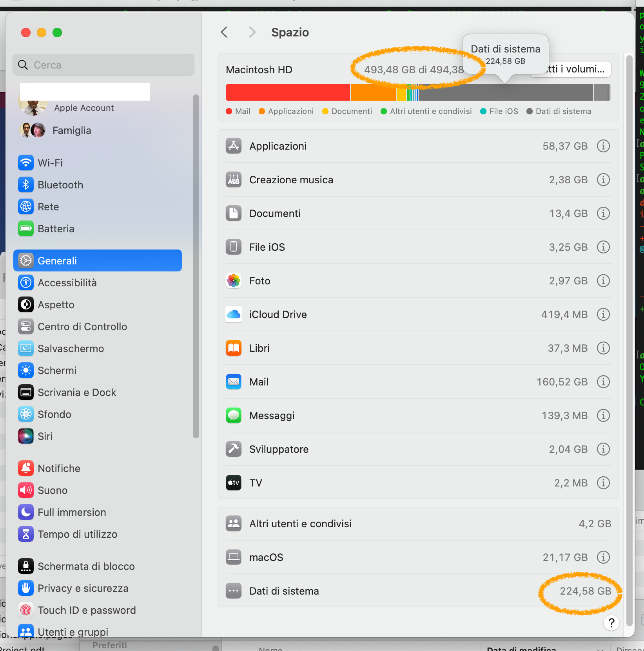The image size is (644, 651).
Task: Open the Siri icon
Action: [26, 436]
